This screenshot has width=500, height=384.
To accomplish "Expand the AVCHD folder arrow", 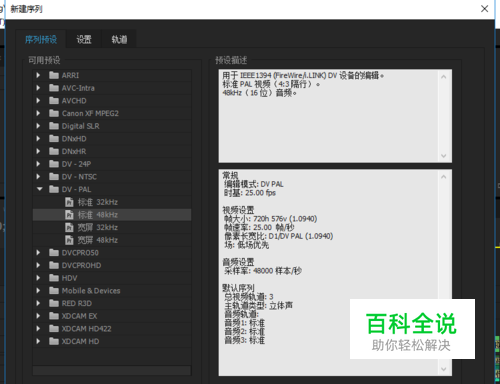I will 38,101.
